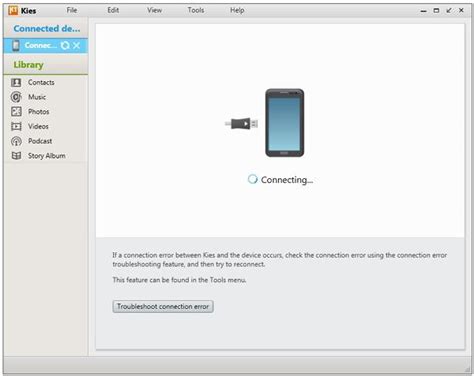Select the Connected devices header
Image resolution: width=474 pixels, height=376 pixels.
(47, 29)
